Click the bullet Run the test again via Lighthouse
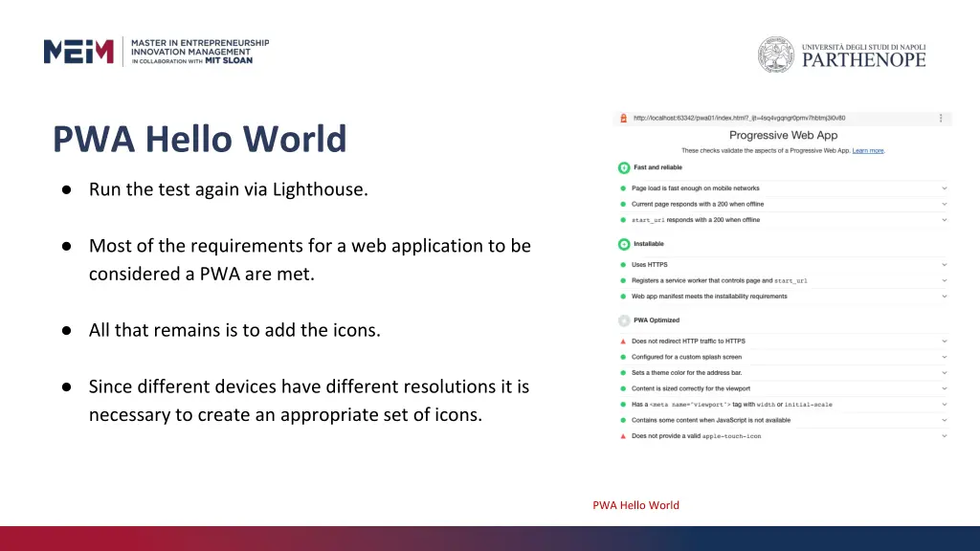Image resolution: width=980 pixels, height=551 pixels. 229,189
